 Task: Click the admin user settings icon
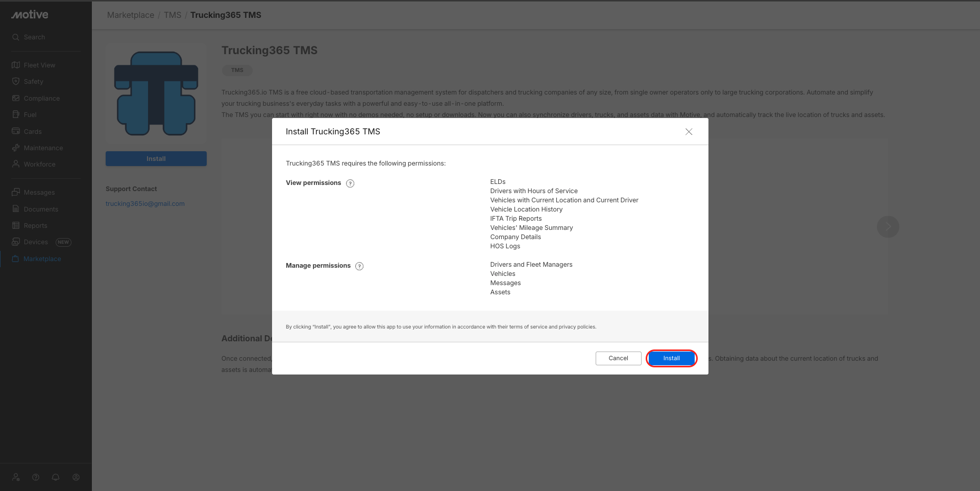(16, 477)
